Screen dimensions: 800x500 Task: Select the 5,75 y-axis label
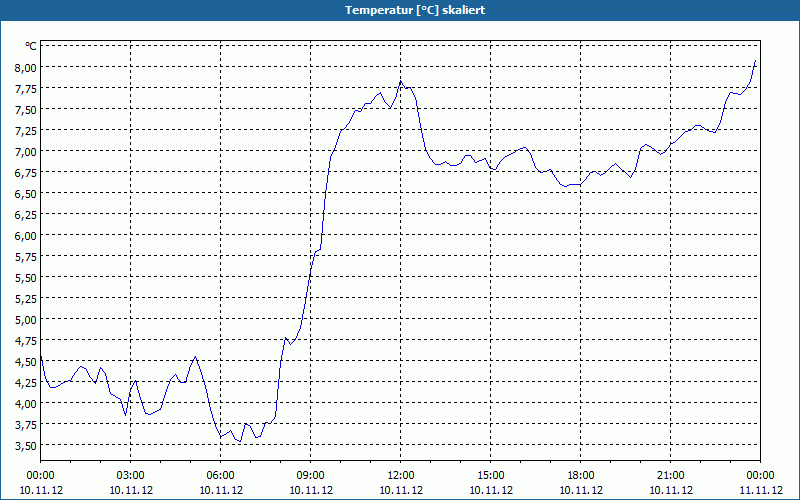[26, 257]
